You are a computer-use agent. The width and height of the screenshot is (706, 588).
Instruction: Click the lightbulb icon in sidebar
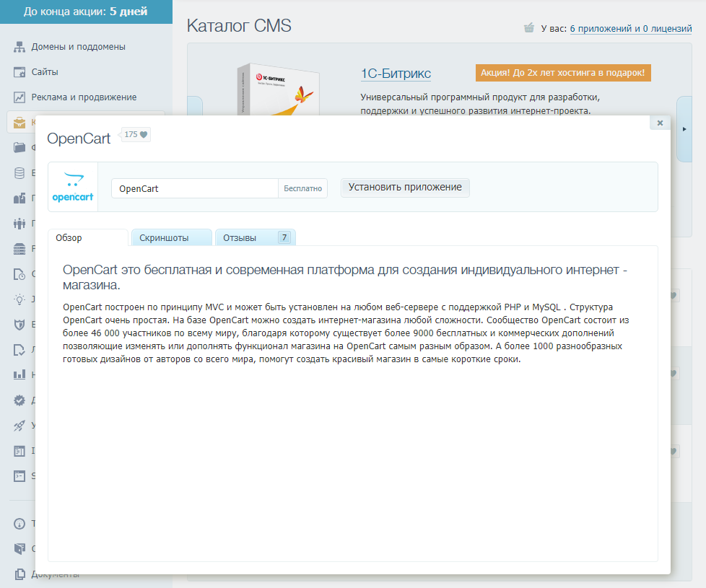click(19, 299)
